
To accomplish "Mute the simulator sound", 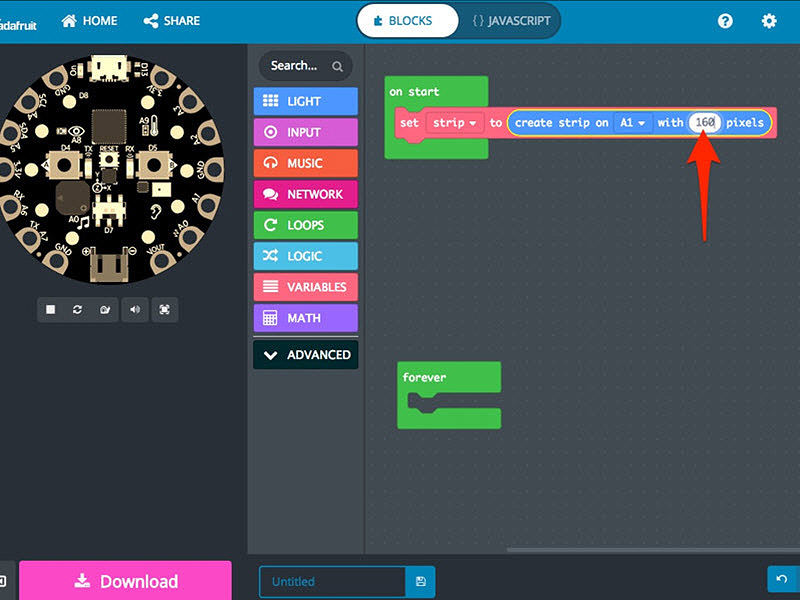I will click(134, 310).
